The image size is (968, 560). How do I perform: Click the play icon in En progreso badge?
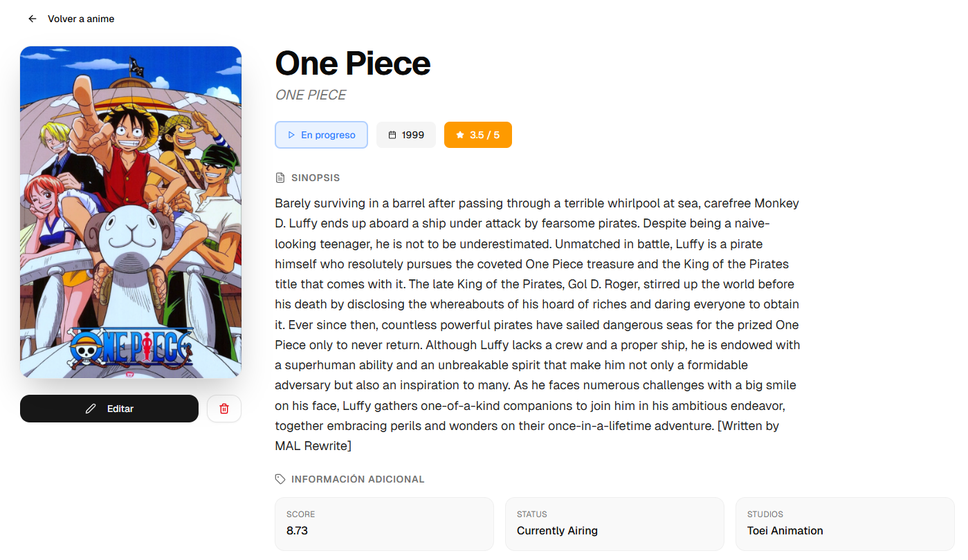click(291, 135)
